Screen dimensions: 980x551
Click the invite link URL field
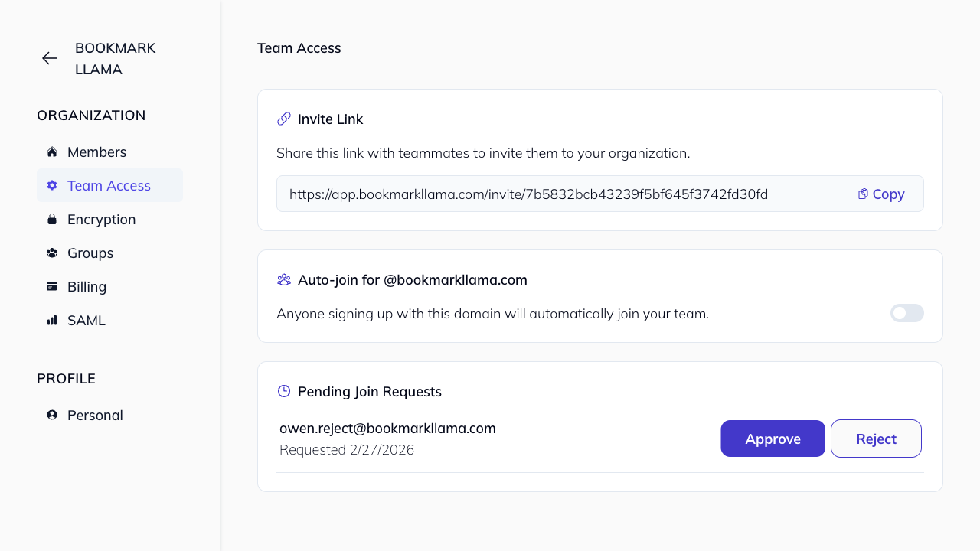point(528,194)
